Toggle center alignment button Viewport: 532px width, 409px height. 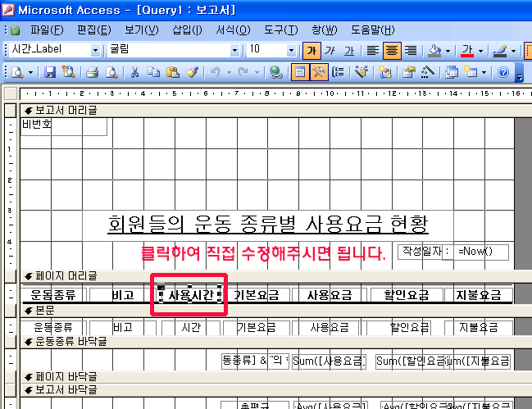392,51
